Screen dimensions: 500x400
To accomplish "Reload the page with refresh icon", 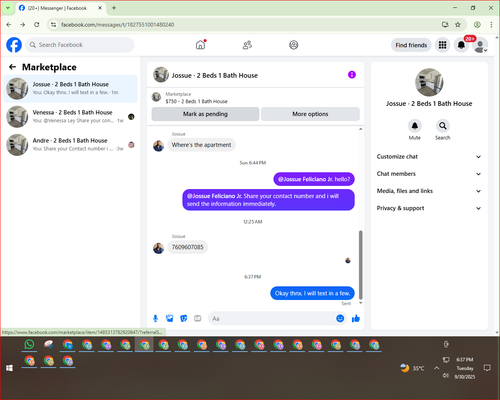I will tap(37, 25).
